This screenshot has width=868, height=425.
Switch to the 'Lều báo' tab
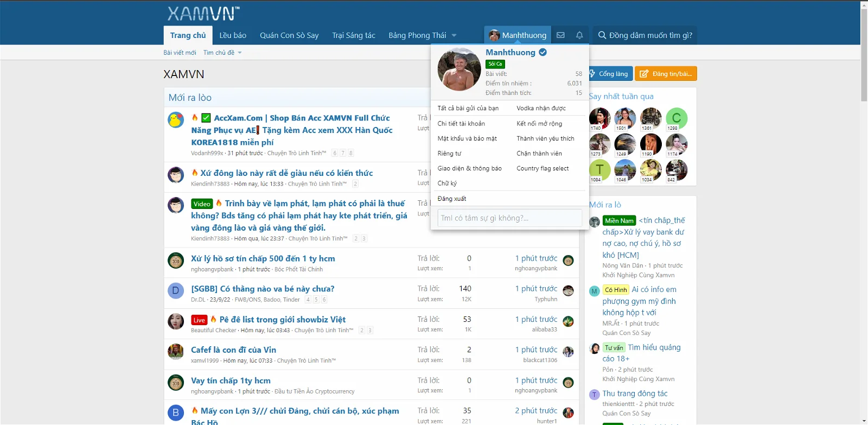click(233, 35)
